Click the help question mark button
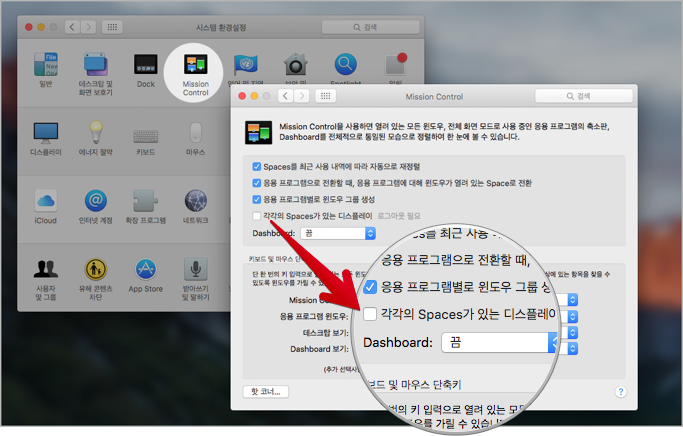Screen dimensions: 683x436 tap(621, 392)
